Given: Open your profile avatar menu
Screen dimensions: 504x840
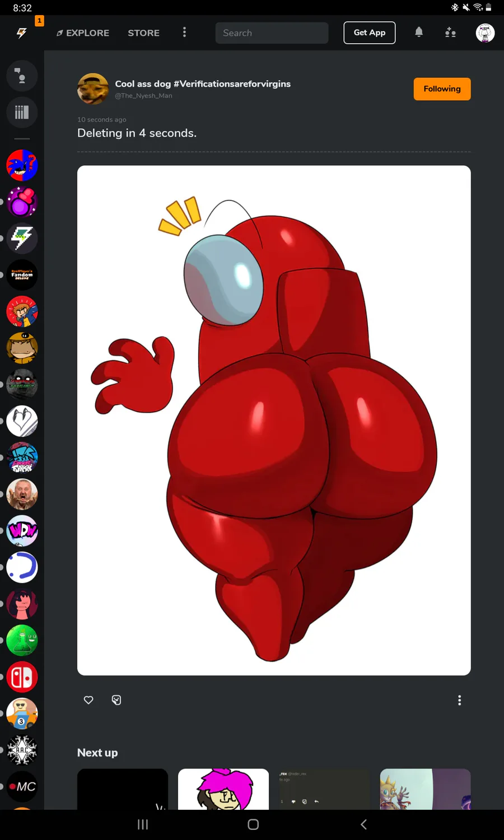Looking at the screenshot, I should click(485, 33).
